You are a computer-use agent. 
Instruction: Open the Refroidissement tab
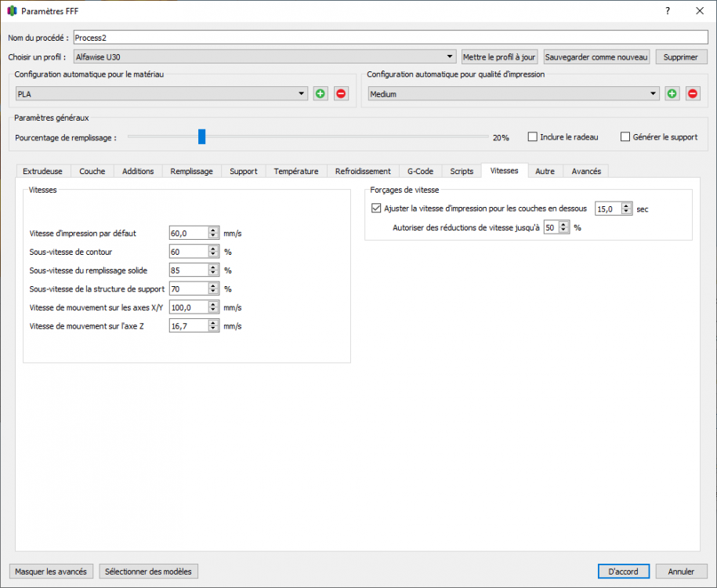[x=363, y=171]
